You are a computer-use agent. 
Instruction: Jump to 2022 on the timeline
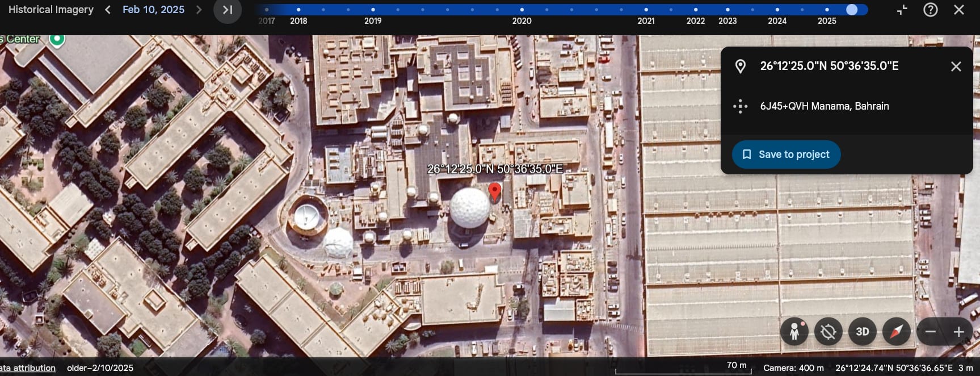pyautogui.click(x=696, y=10)
